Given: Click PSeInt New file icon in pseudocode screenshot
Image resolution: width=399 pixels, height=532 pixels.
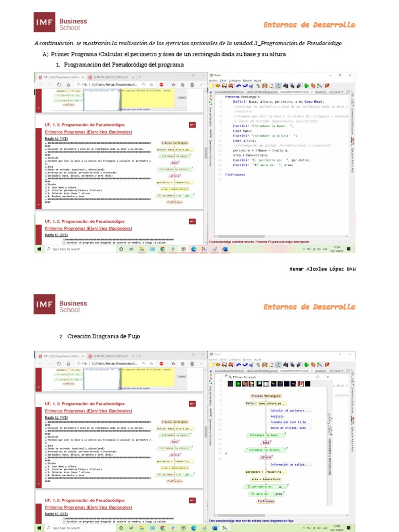Looking at the screenshot, I should pos(211,86).
